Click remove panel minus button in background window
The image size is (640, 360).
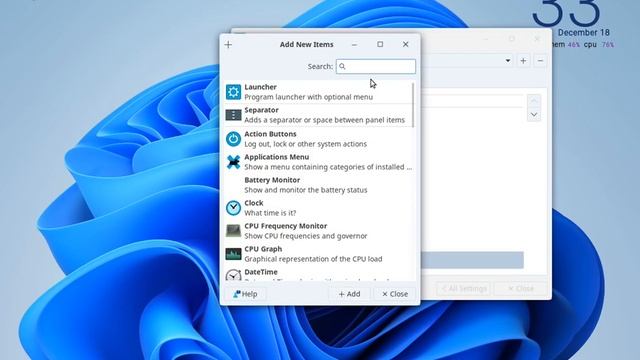point(540,61)
